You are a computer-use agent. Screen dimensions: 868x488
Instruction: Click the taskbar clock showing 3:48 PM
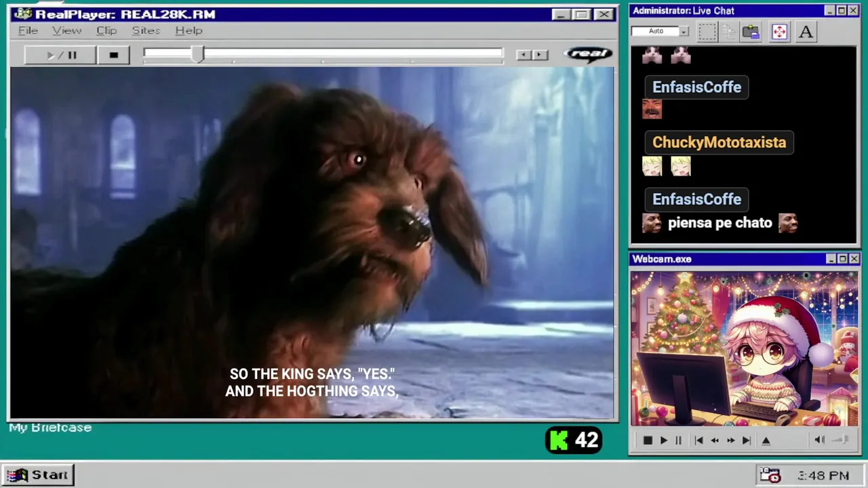(x=823, y=476)
